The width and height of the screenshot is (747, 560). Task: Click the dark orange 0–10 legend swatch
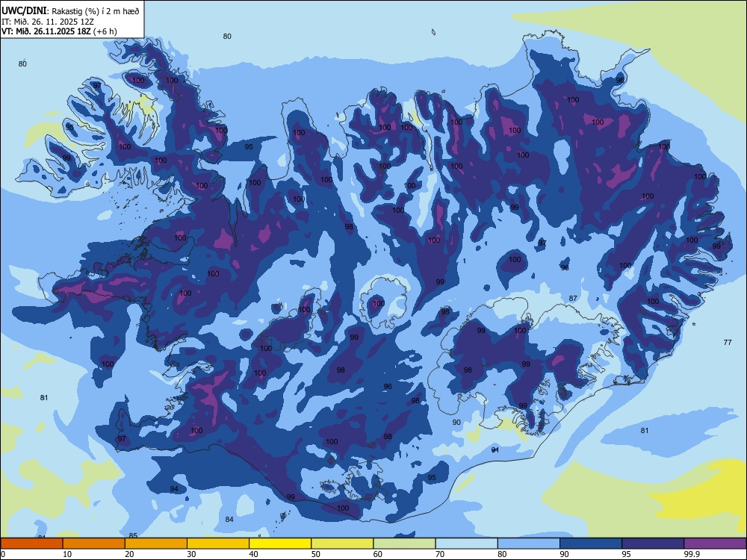point(31,544)
